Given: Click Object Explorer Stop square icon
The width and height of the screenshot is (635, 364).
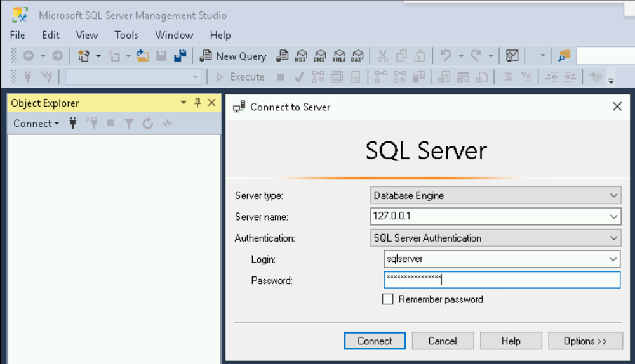Looking at the screenshot, I should click(x=110, y=123).
